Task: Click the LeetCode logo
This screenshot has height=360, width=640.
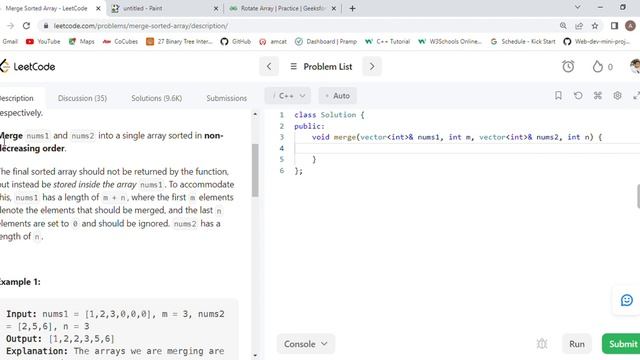Action: click(28, 66)
